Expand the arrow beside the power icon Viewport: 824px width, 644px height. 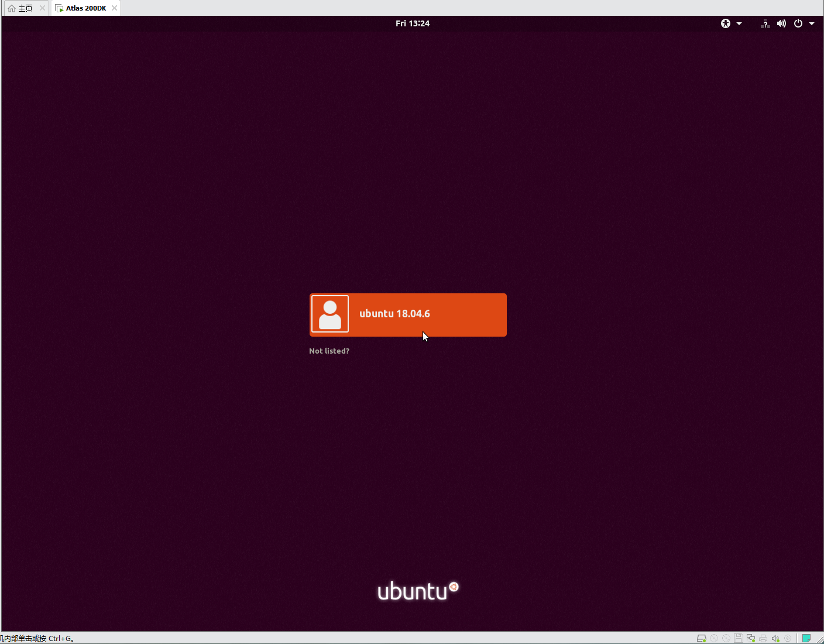[812, 23]
